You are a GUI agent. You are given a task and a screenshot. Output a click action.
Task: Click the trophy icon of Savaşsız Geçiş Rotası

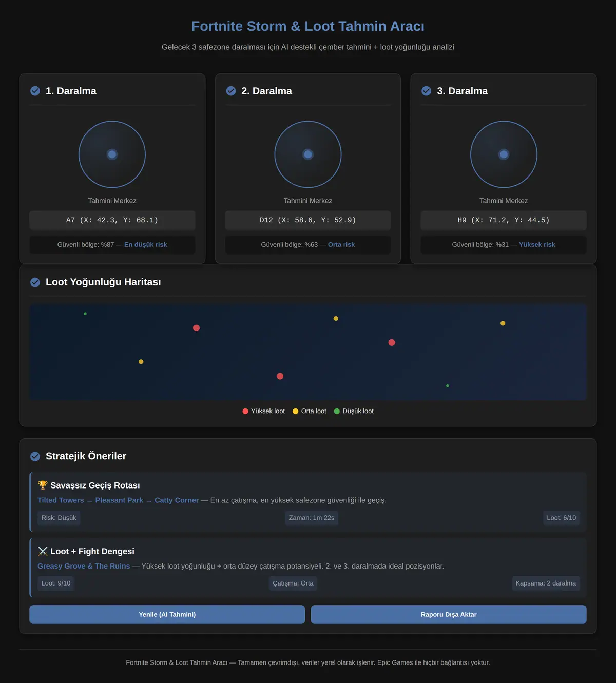[43, 485]
